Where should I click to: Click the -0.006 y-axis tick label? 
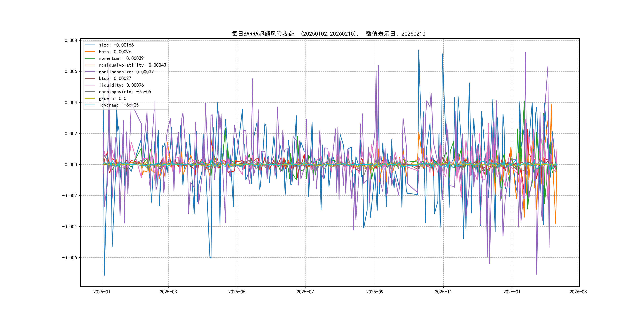pos(70,258)
